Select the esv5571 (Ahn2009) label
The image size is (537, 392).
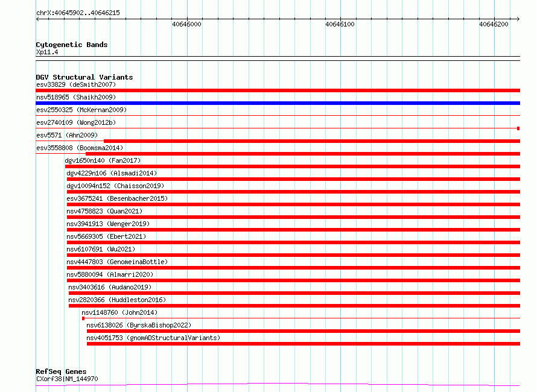(x=66, y=135)
